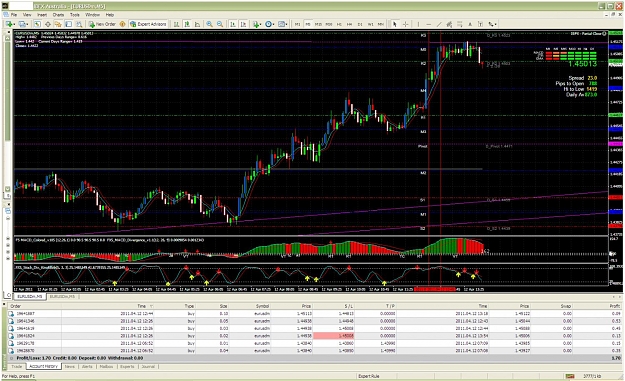This screenshot has width=625, height=381.
Task: Select the Text Label tool
Action: point(480,24)
